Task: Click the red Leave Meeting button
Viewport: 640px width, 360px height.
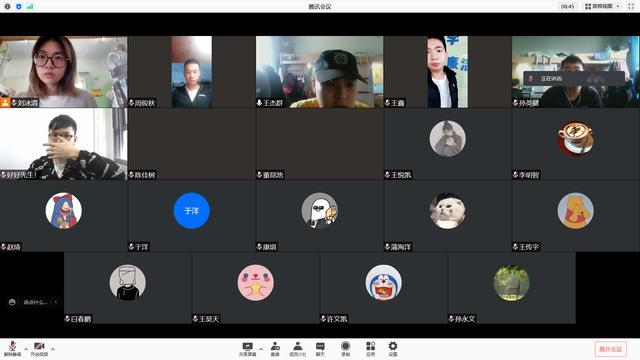Action: [x=610, y=349]
